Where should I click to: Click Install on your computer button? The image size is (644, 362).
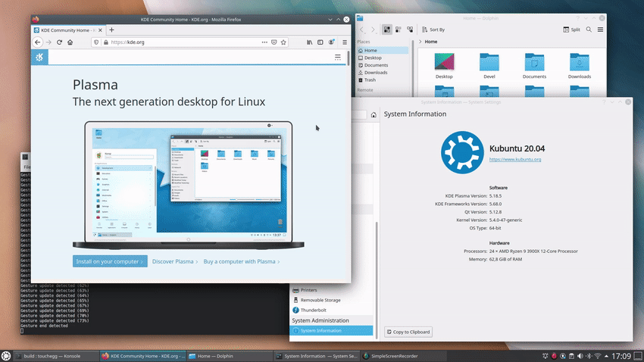[110, 261]
